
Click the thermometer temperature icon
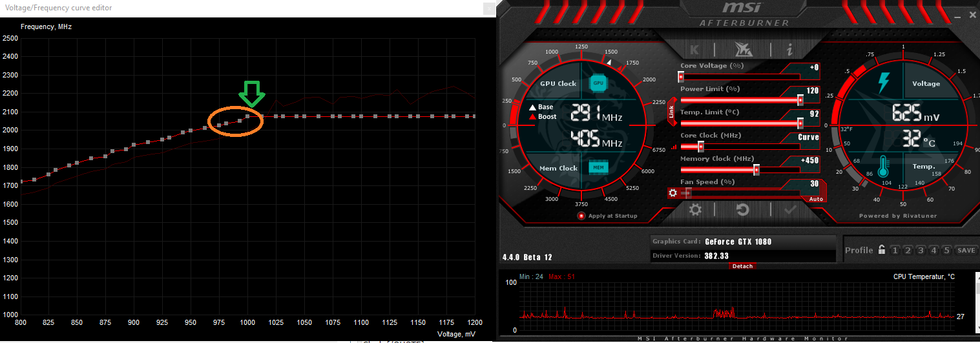[x=884, y=167]
